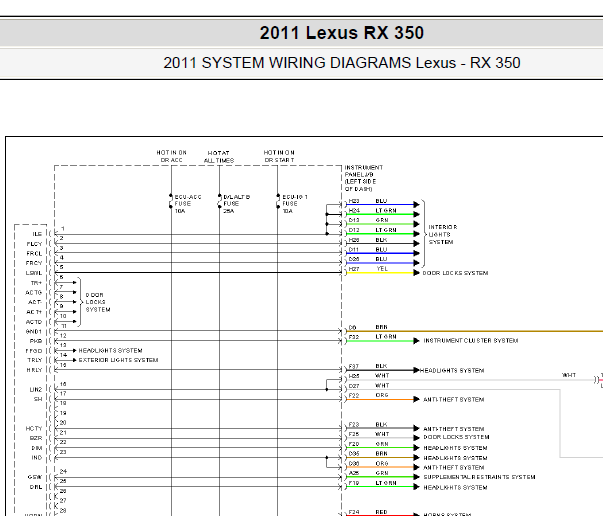Click the "EXTERIOR LIGHTS SYSTEM" label
This screenshot has width=603, height=516.
point(118,360)
